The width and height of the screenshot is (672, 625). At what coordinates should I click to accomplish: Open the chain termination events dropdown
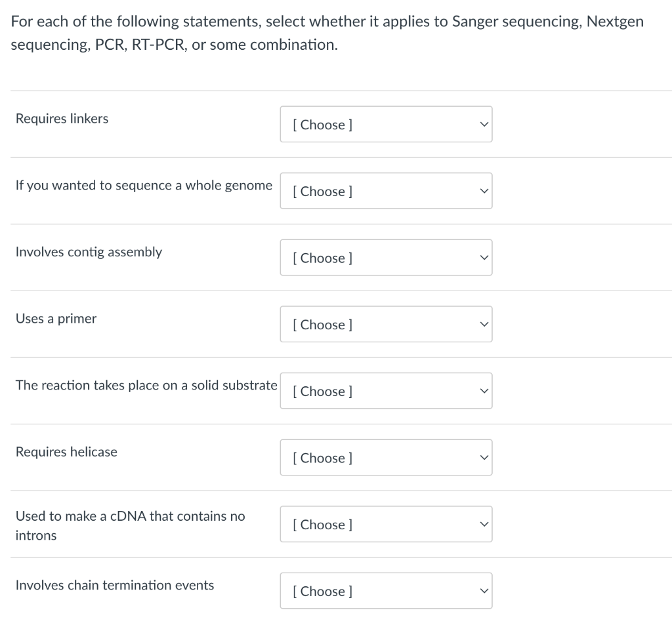coord(385,591)
